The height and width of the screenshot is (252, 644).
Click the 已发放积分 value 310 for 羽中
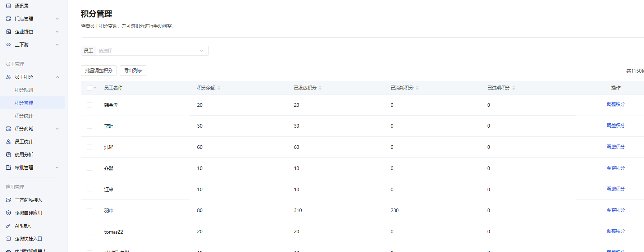tap(298, 210)
